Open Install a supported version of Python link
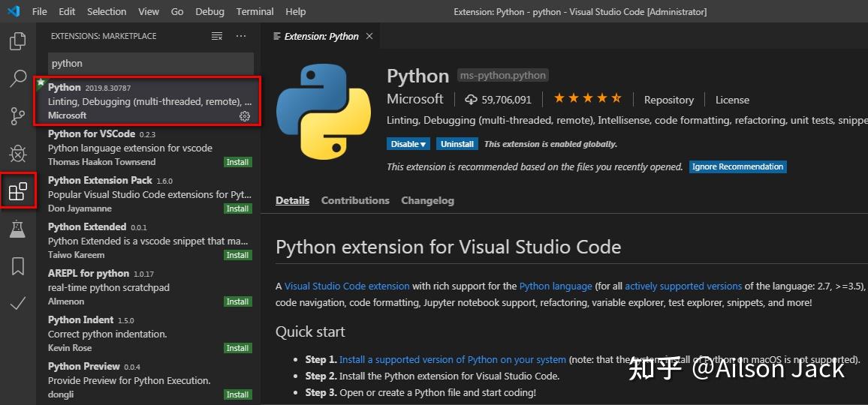 point(452,360)
